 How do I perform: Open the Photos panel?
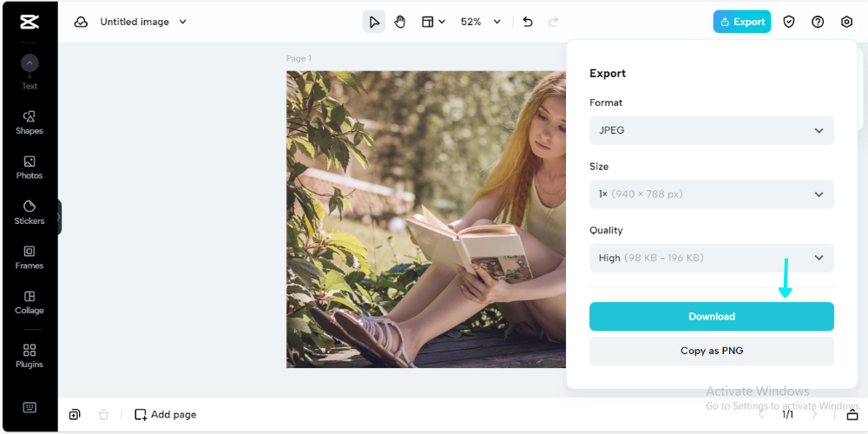click(x=30, y=168)
